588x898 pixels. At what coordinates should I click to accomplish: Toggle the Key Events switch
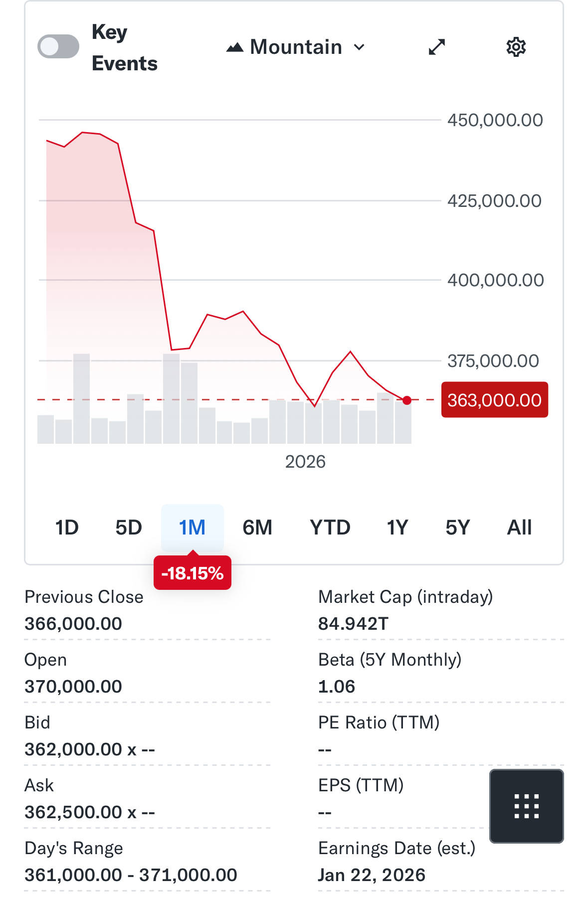[58, 47]
